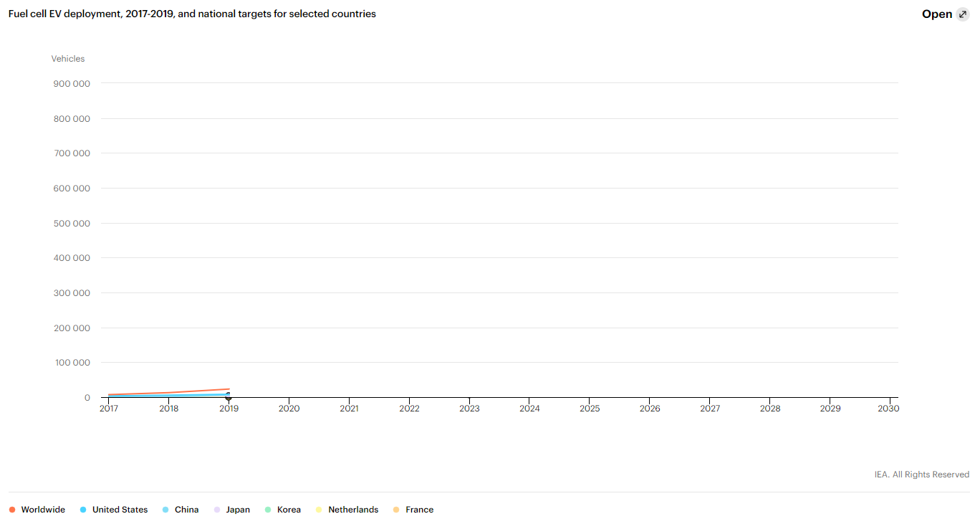Toggle the Worldwide series in legend

(37, 510)
